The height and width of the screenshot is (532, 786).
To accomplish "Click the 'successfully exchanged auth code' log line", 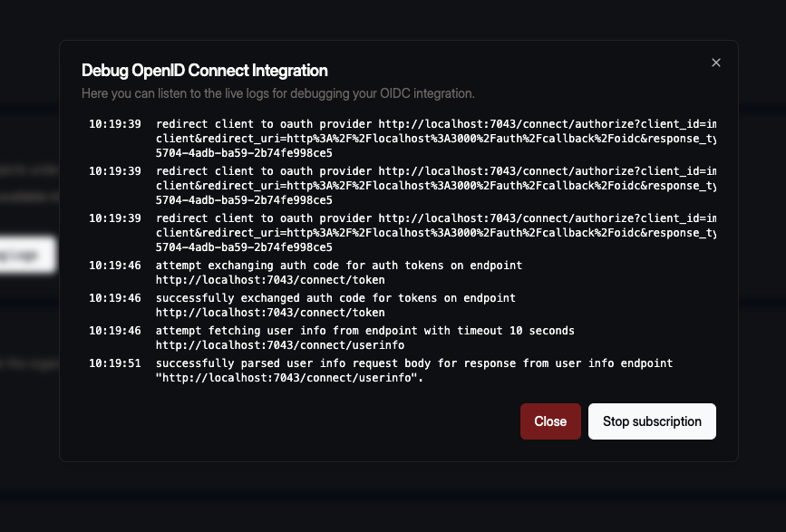I will tap(335, 298).
